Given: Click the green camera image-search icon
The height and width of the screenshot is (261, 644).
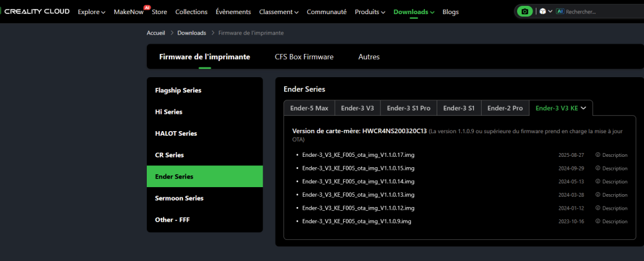Looking at the screenshot, I should pos(524,12).
